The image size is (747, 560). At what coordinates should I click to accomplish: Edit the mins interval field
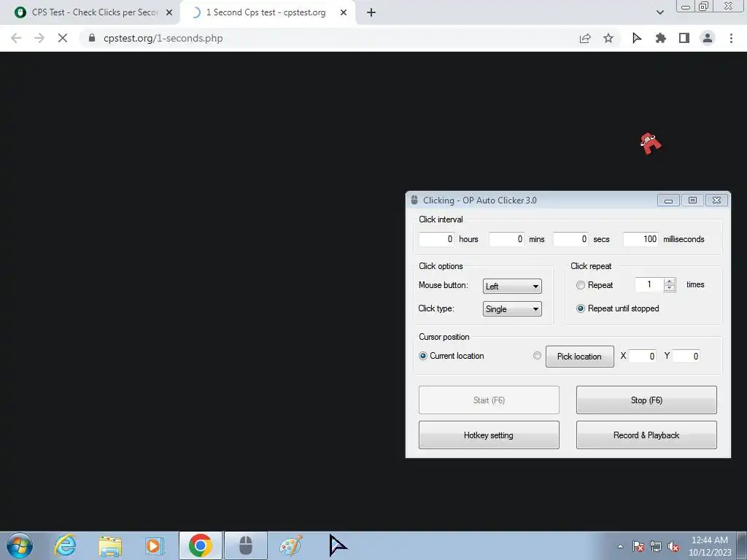pyautogui.click(x=506, y=239)
